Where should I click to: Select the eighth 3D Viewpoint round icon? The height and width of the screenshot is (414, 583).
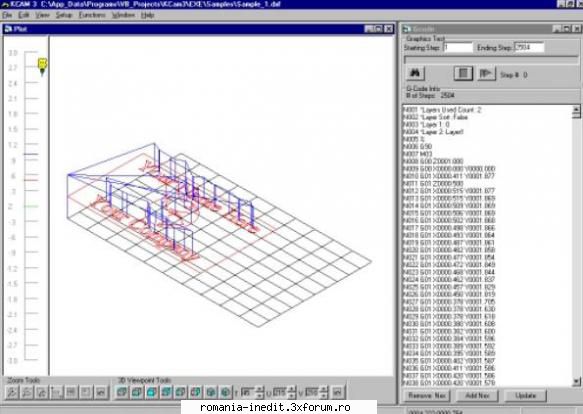click(225, 392)
